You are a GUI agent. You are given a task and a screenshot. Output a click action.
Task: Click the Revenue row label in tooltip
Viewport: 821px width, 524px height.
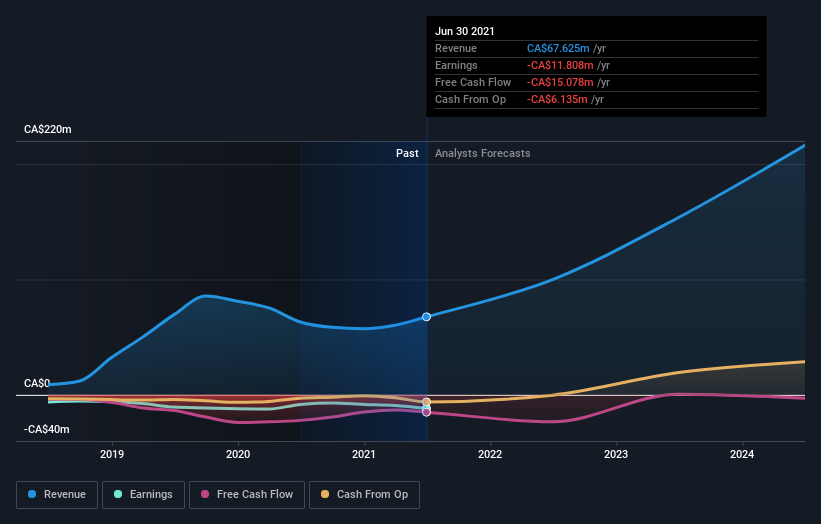(456, 48)
